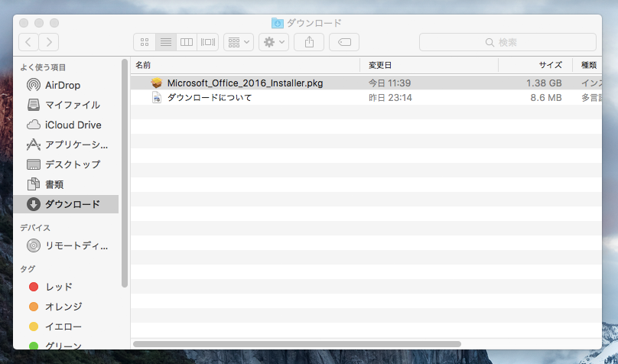The width and height of the screenshot is (618, 364).
Task: Click the Share toolbar button
Action: click(309, 42)
